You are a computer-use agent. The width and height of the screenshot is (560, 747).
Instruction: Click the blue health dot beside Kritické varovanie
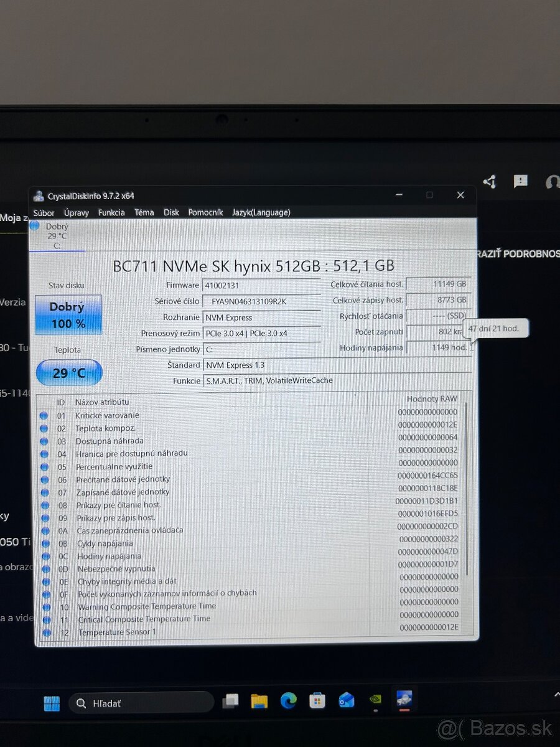point(45,415)
